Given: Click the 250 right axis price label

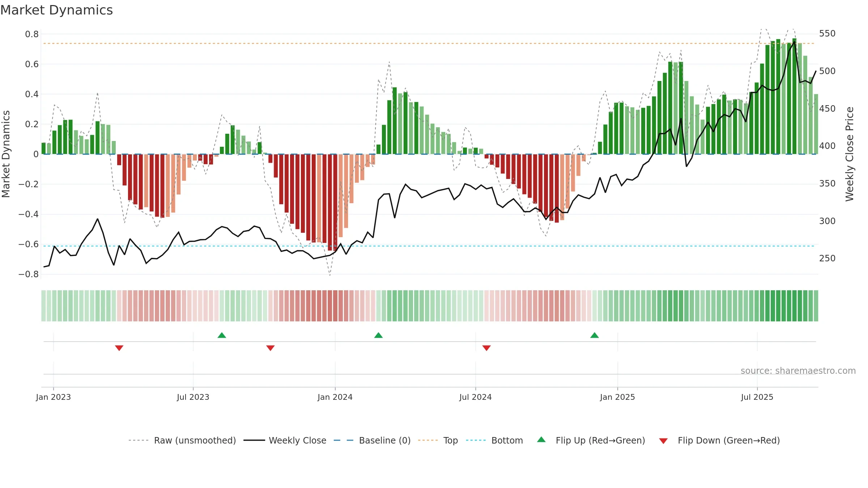Looking at the screenshot, I should (x=827, y=258).
